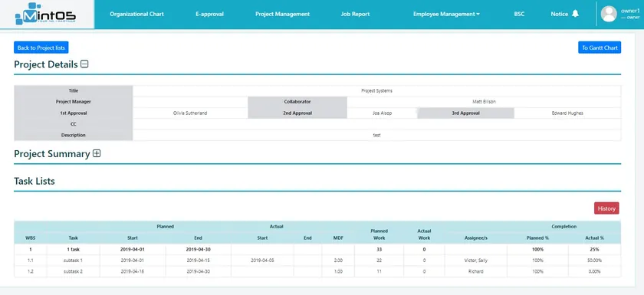Image resolution: width=644 pixels, height=295 pixels.
Task: Click the owner1 username text
Action: (630, 11)
